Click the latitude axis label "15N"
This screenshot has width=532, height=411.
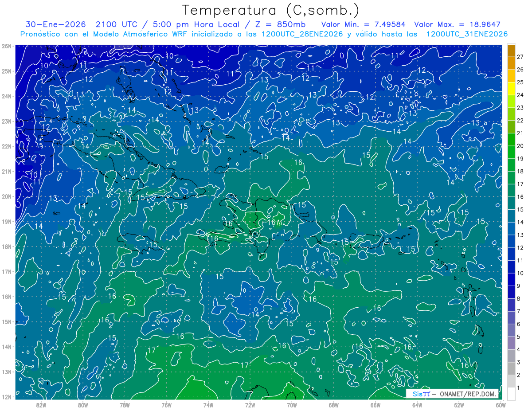tap(7, 322)
